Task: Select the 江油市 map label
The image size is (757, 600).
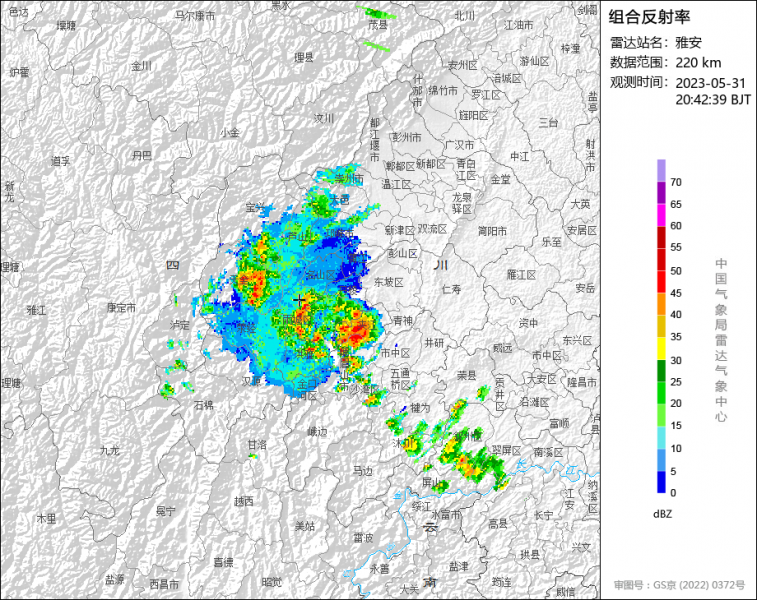Action: point(518,23)
